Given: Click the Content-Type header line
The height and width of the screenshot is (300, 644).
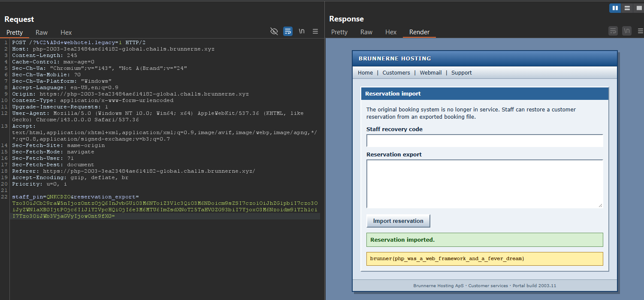Looking at the screenshot, I should point(93,100).
